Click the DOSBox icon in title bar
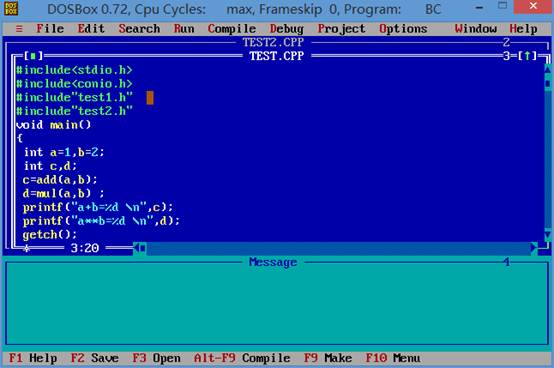This screenshot has width=554, height=368. click(11, 8)
